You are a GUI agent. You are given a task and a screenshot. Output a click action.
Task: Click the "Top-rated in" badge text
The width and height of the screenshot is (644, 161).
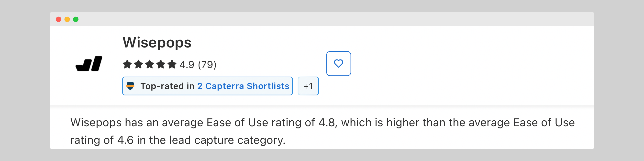click(x=167, y=86)
